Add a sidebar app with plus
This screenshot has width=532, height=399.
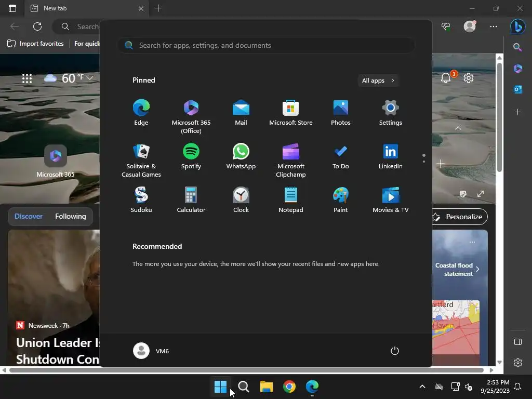pyautogui.click(x=517, y=112)
